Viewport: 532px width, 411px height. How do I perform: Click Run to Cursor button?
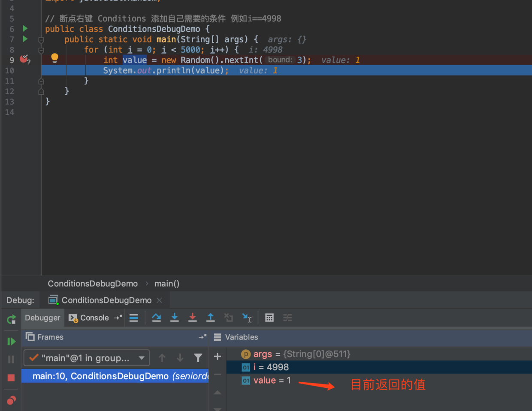point(247,318)
